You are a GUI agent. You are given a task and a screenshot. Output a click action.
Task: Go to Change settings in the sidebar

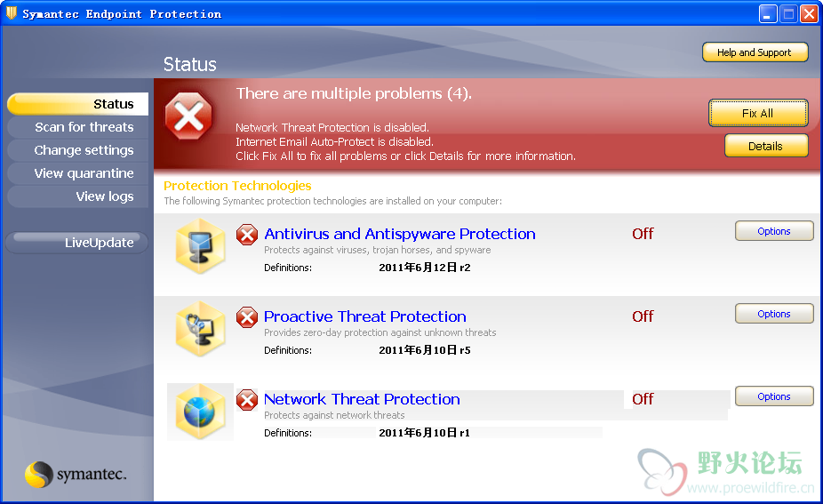click(x=77, y=150)
